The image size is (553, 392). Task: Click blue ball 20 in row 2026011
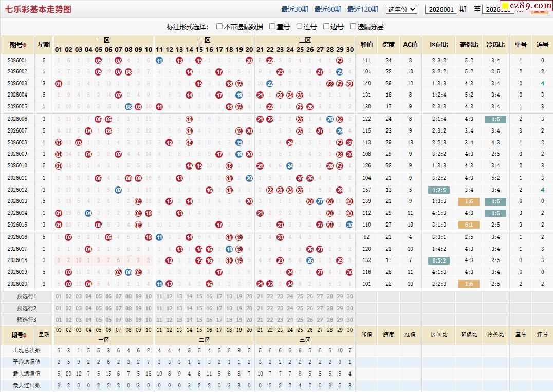pyautogui.click(x=249, y=178)
